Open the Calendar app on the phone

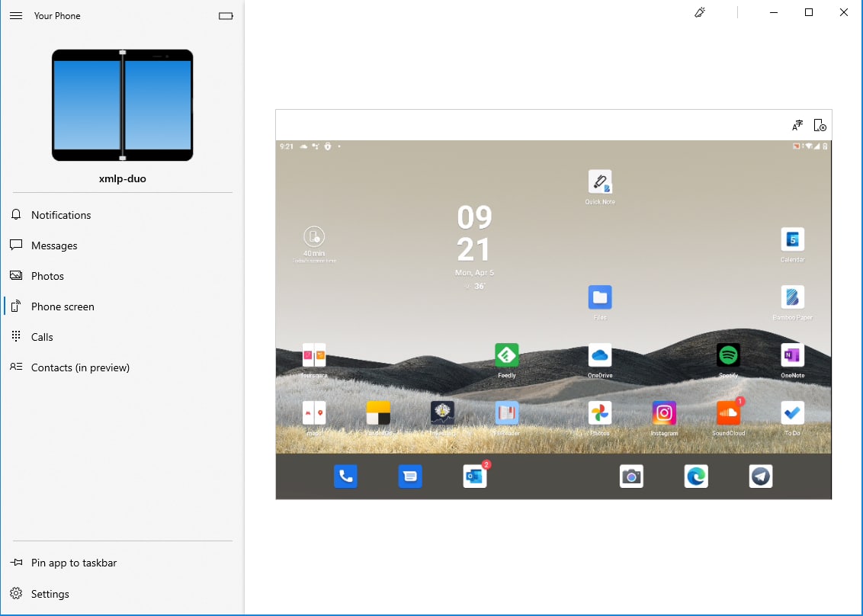[x=793, y=245]
